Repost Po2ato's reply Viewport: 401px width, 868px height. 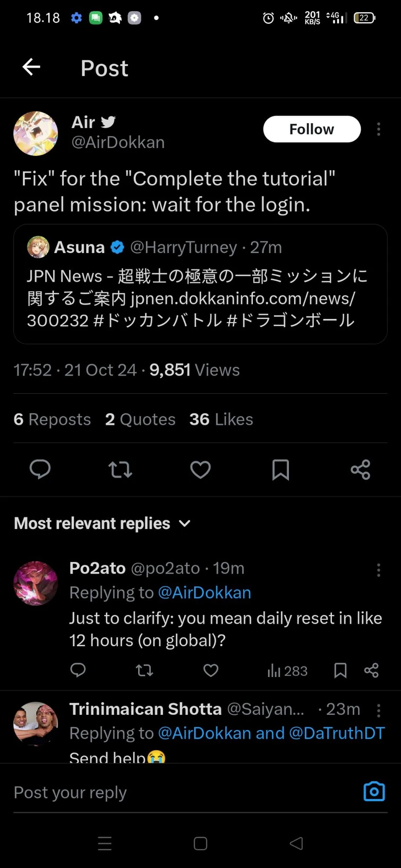(144, 671)
